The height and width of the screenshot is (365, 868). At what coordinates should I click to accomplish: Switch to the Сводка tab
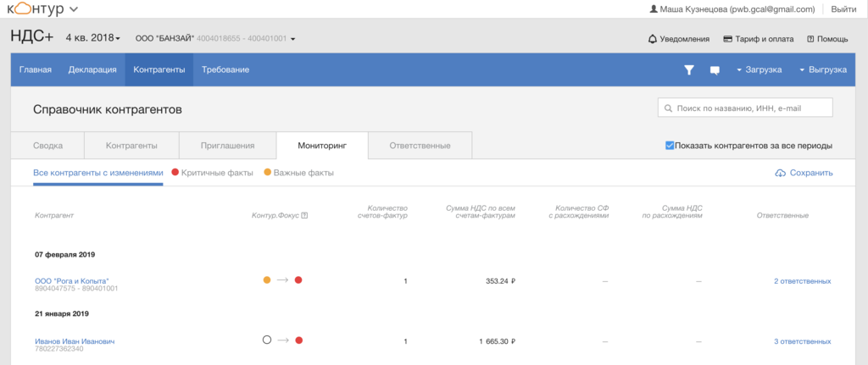pyautogui.click(x=47, y=146)
